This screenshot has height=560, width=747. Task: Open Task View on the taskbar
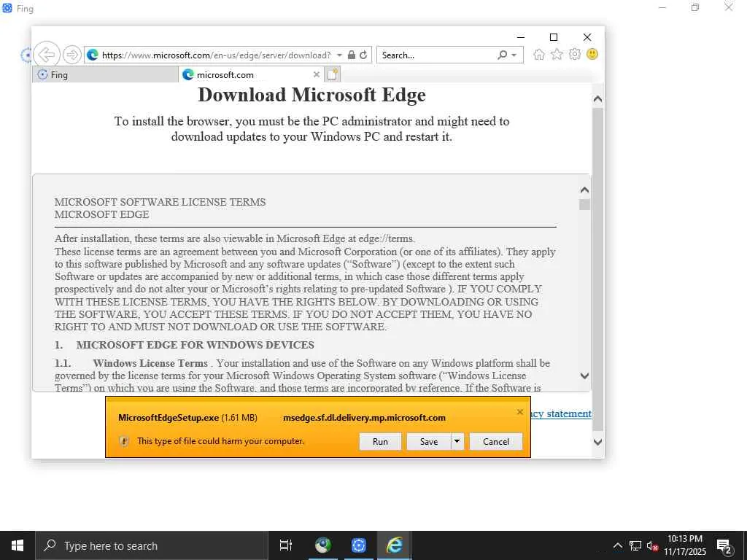coord(285,545)
